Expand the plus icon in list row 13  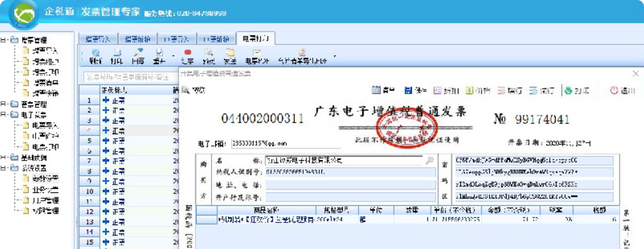coord(106,222)
